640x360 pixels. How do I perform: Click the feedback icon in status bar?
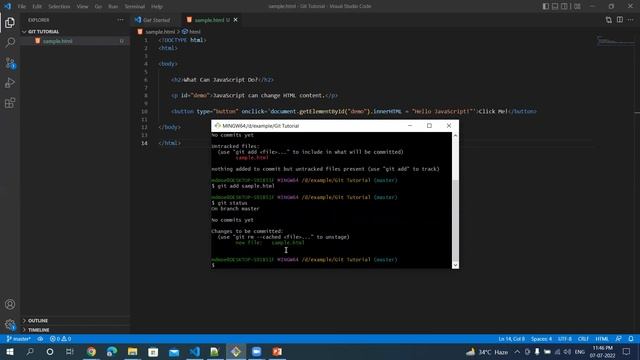[x=619, y=339]
